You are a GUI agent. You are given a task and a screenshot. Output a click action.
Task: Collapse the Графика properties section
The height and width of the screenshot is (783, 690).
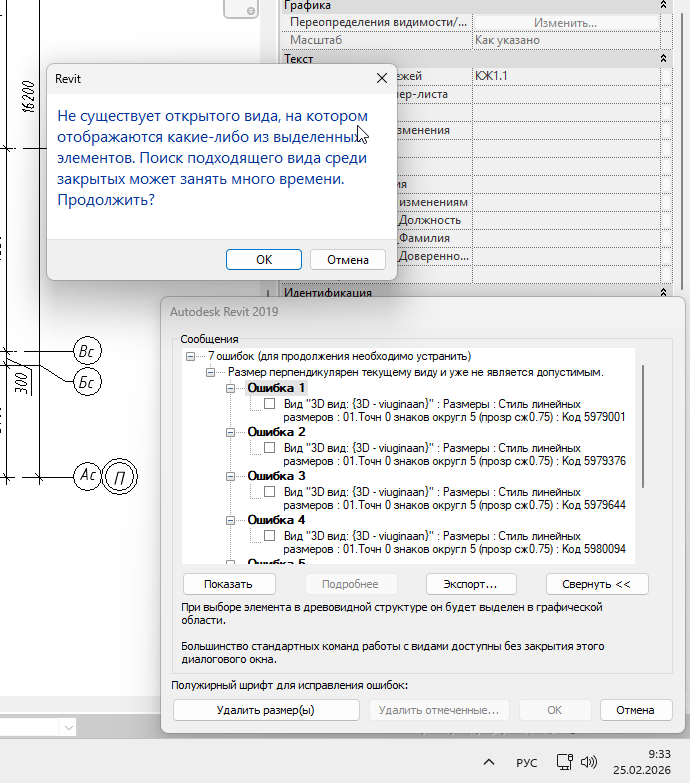(663, 5)
